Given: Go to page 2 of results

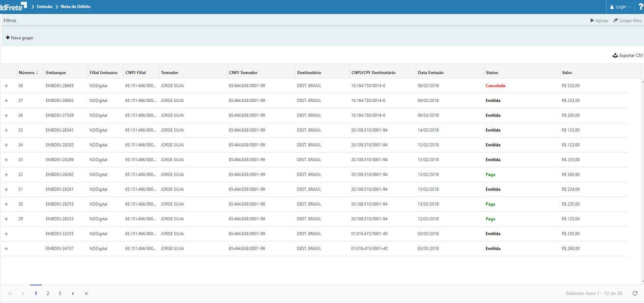Looking at the screenshot, I should click(48, 293).
